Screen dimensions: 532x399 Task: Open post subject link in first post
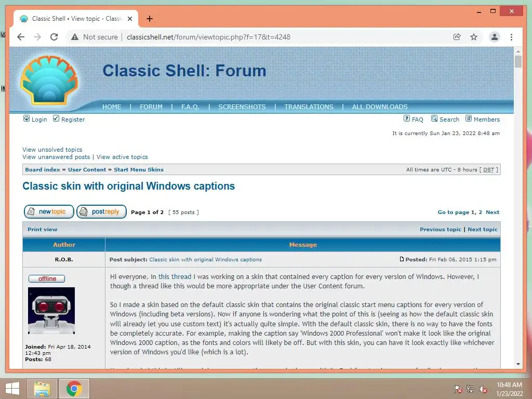(205, 260)
